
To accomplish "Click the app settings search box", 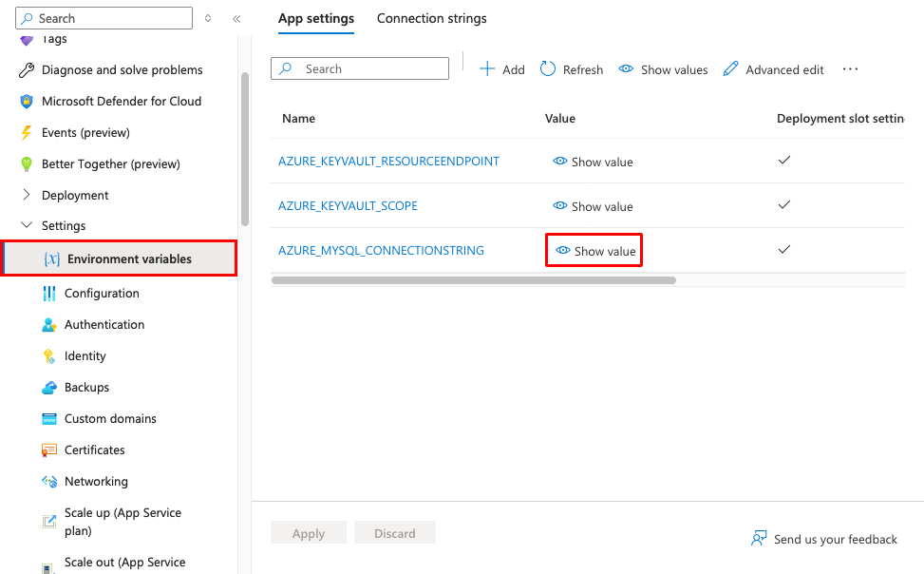I will coord(359,67).
